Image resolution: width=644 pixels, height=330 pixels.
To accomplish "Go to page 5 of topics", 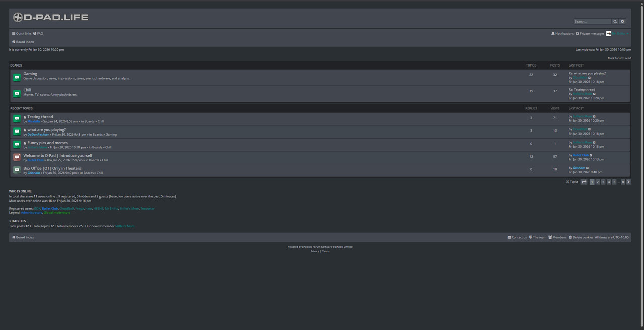I will point(614,182).
